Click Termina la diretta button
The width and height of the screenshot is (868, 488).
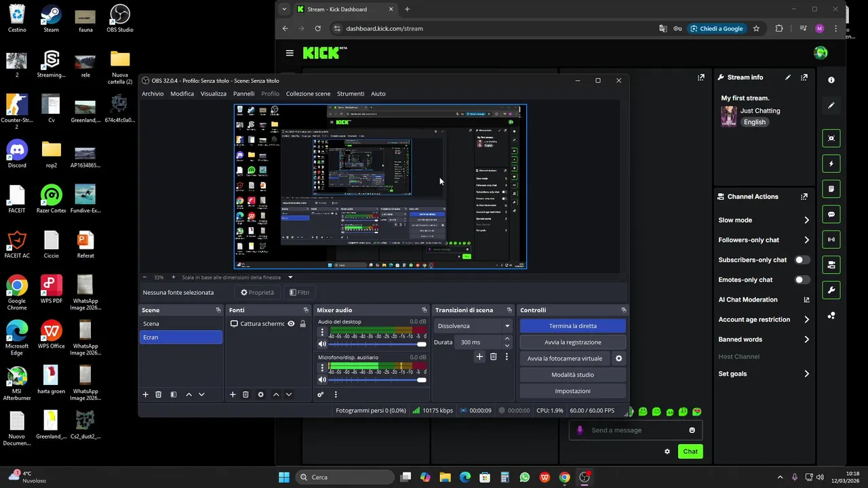573,326
